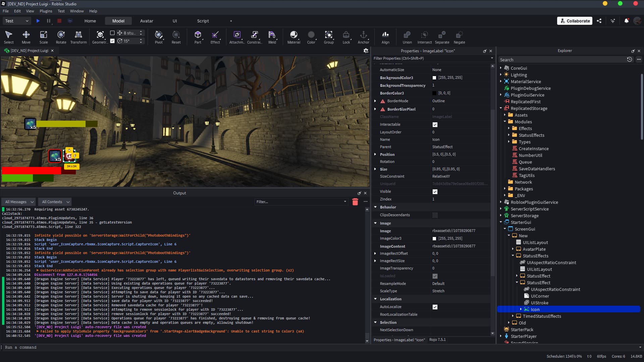
Task: Insert a new Part
Action: [198, 37]
